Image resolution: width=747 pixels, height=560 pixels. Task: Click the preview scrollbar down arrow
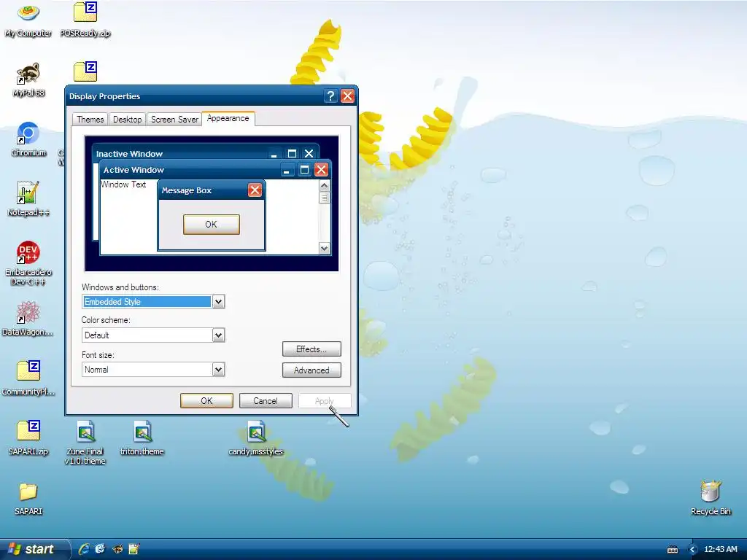pyautogui.click(x=325, y=248)
